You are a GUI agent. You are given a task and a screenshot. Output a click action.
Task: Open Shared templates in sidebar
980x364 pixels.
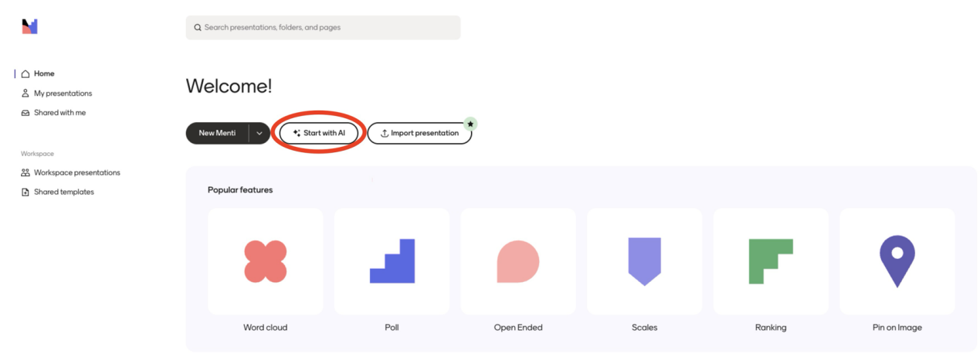pos(63,192)
